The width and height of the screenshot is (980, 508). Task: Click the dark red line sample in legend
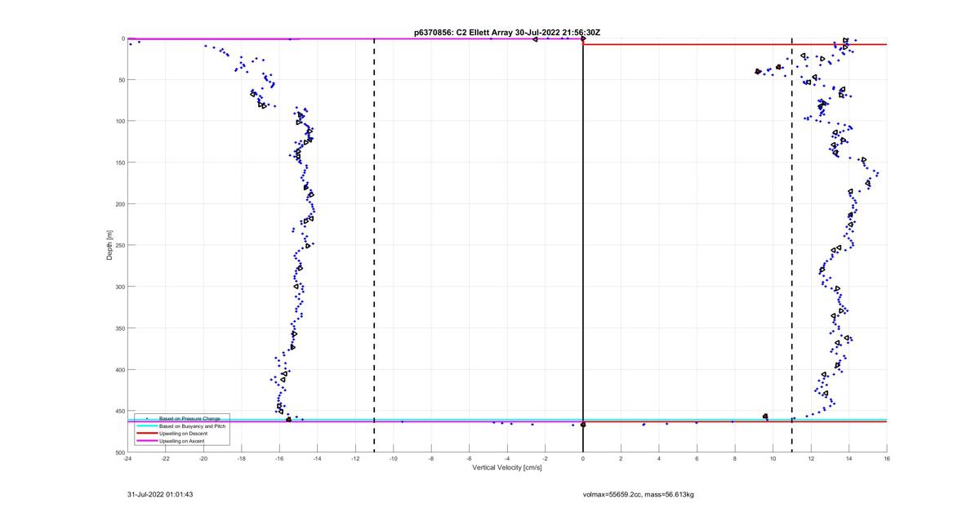pos(146,433)
